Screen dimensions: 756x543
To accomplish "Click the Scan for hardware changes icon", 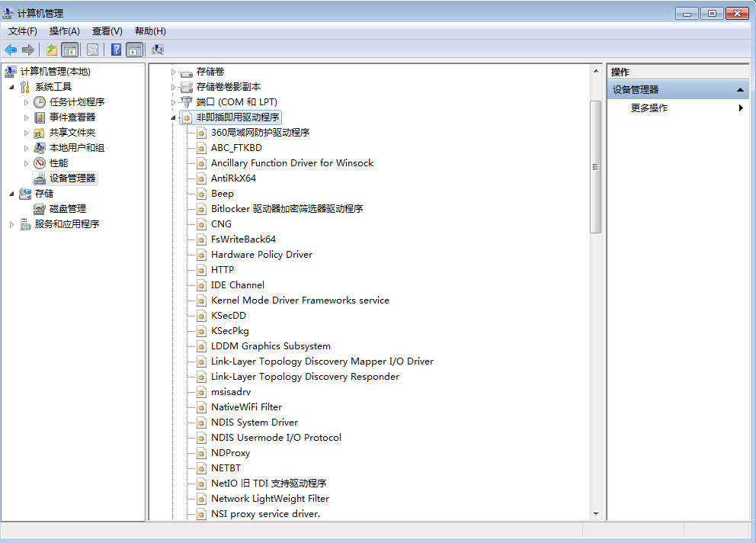I will 158,50.
